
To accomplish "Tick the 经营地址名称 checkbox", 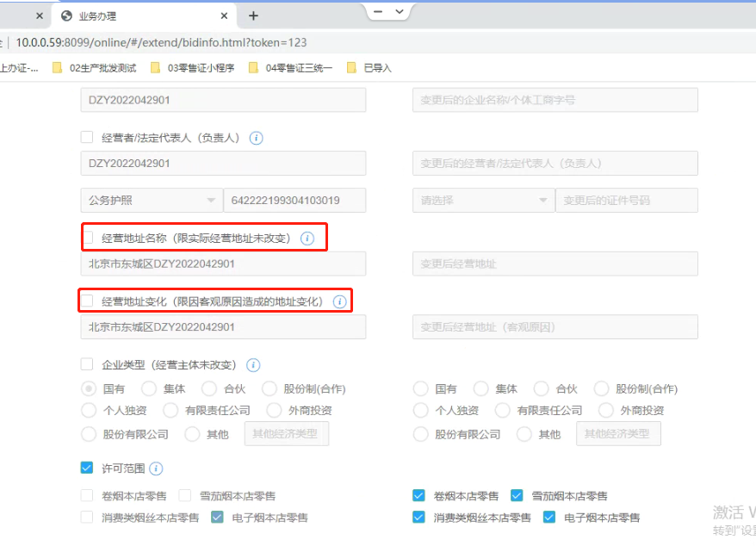I will pos(88,238).
